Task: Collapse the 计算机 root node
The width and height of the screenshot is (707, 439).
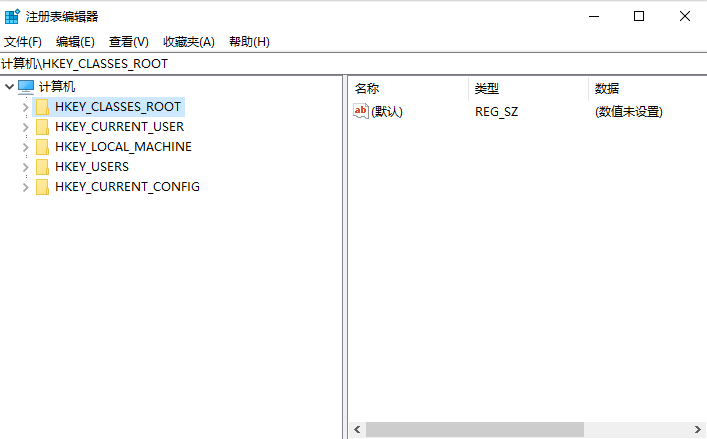Action: pyautogui.click(x=9, y=87)
